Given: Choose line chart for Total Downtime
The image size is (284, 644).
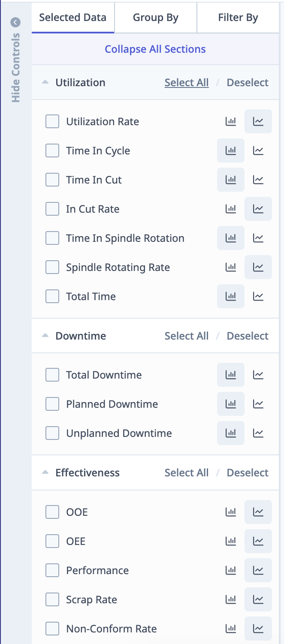Looking at the screenshot, I should (x=258, y=375).
